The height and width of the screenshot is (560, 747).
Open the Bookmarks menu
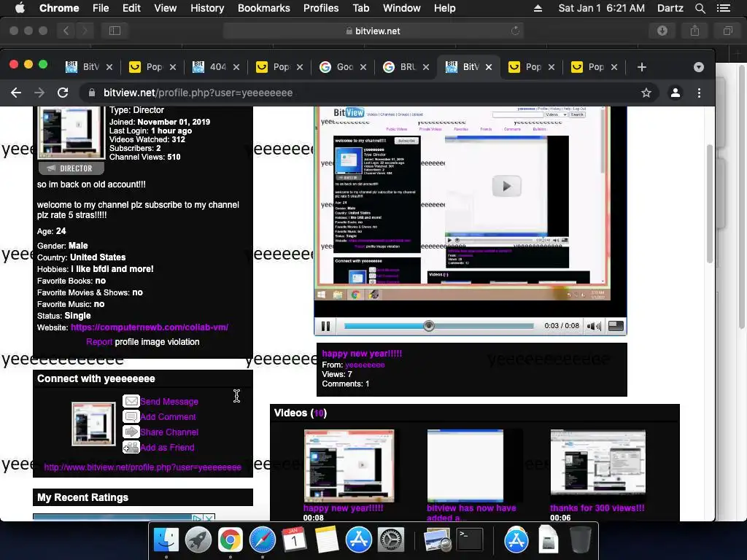point(264,8)
